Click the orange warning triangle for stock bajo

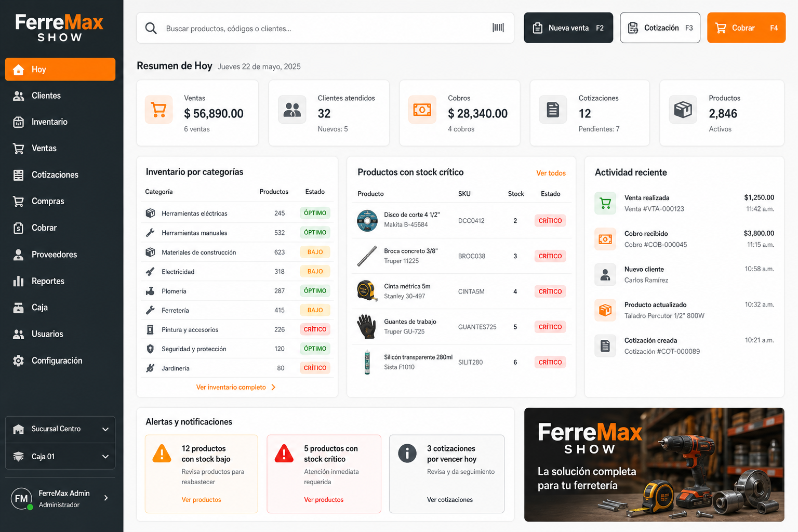click(162, 454)
